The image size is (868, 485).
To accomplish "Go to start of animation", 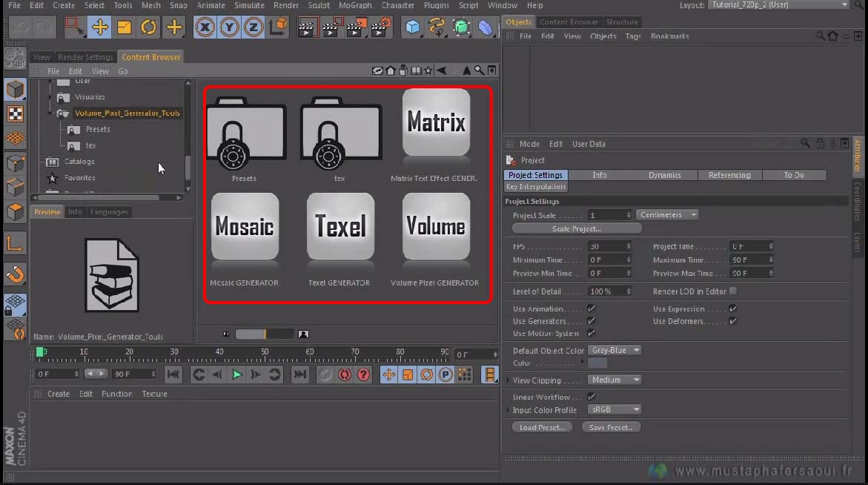I will 173,375.
